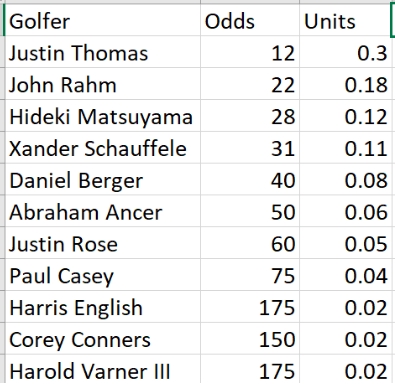This screenshot has width=395, height=387.
Task: Select the Golfer header cell
Action: point(103,20)
